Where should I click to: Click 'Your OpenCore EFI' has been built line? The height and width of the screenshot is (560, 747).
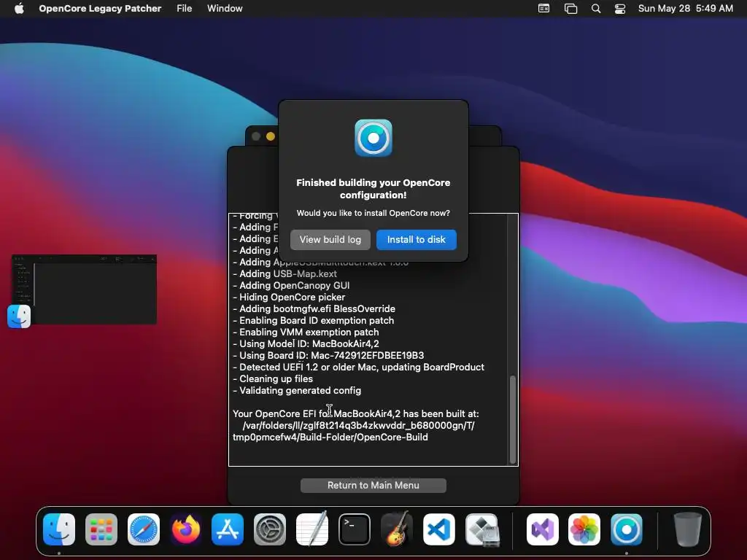(x=356, y=414)
